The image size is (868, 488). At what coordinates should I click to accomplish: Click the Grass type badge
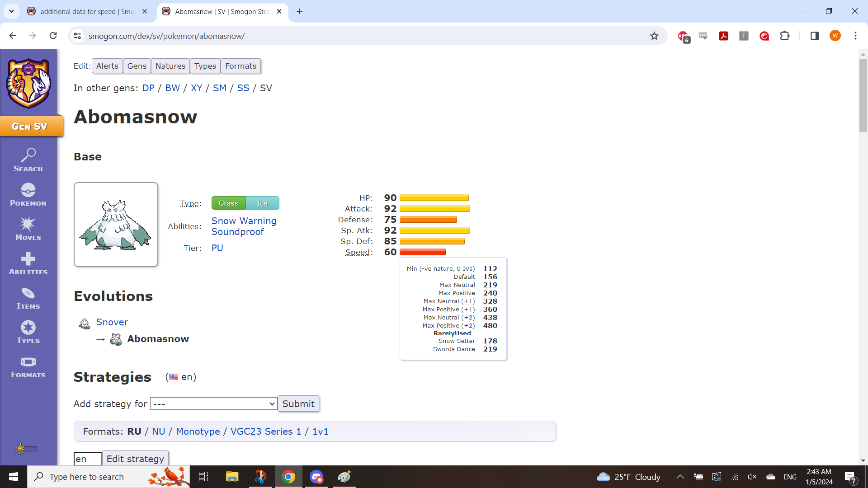tap(228, 203)
